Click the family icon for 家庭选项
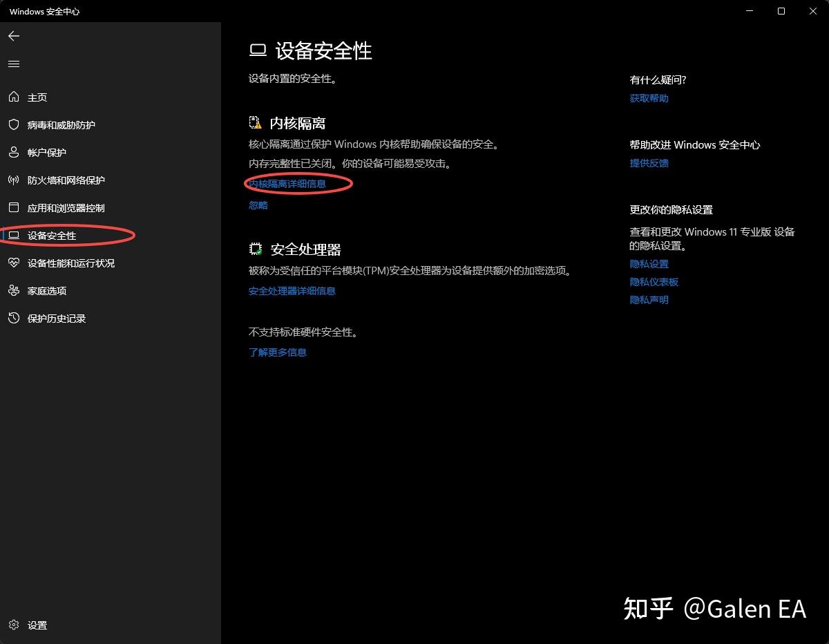829x644 pixels. click(13, 291)
